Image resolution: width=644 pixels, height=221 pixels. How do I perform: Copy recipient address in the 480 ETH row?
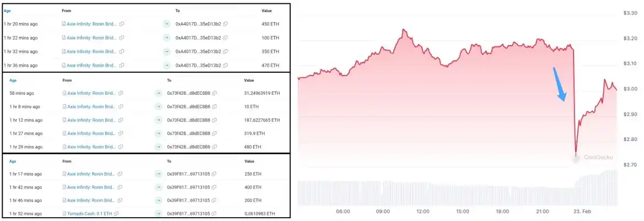[215, 146]
